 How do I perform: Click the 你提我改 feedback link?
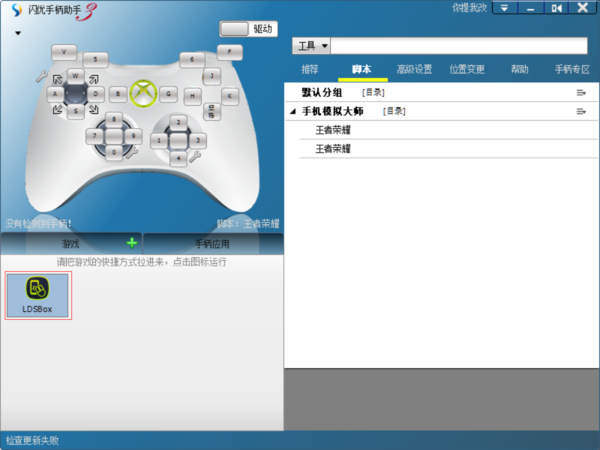(469, 8)
